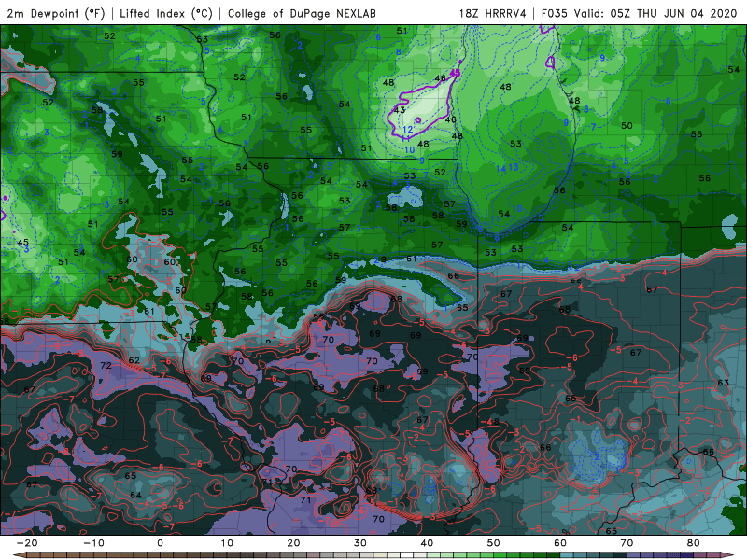Click the 10 label on the color scale
747x560 pixels.
(227, 543)
